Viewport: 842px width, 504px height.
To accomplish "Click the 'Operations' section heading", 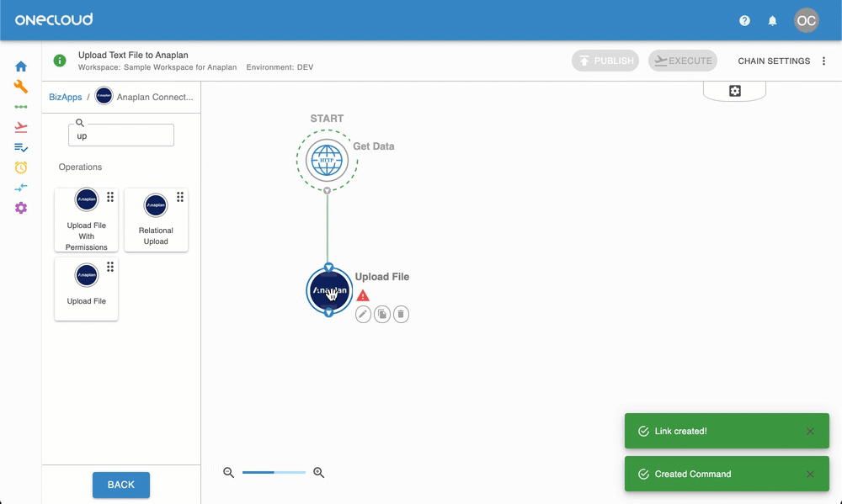I will [x=80, y=167].
